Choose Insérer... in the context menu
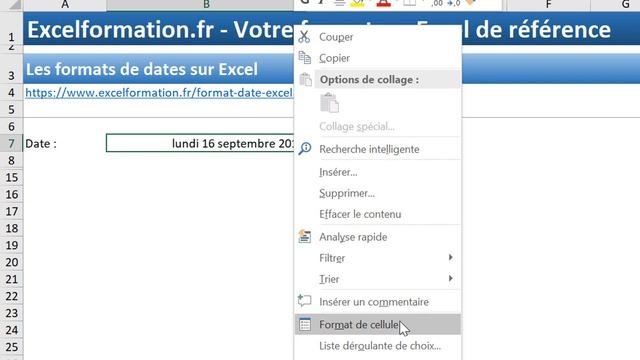Screen dimensions: 640x360 pyautogui.click(x=378, y=172)
